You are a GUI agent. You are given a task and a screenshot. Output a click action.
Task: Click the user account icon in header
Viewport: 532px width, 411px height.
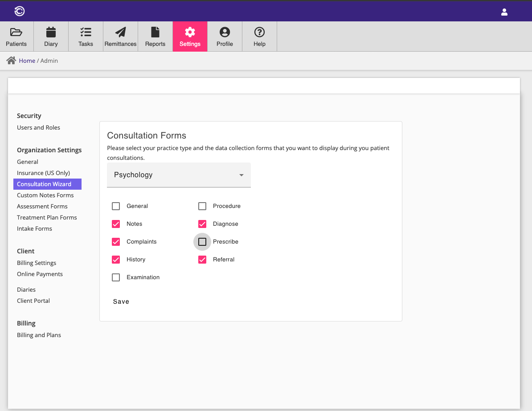point(504,12)
